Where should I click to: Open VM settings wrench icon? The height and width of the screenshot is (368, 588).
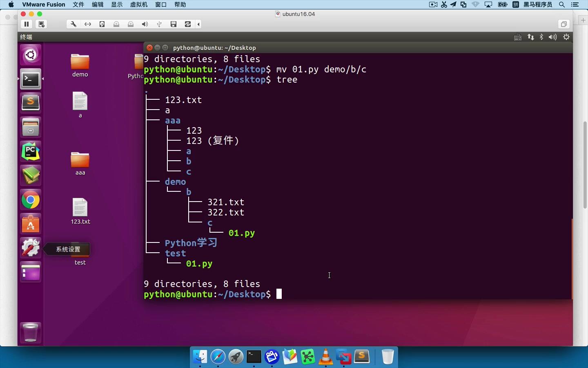click(x=73, y=24)
